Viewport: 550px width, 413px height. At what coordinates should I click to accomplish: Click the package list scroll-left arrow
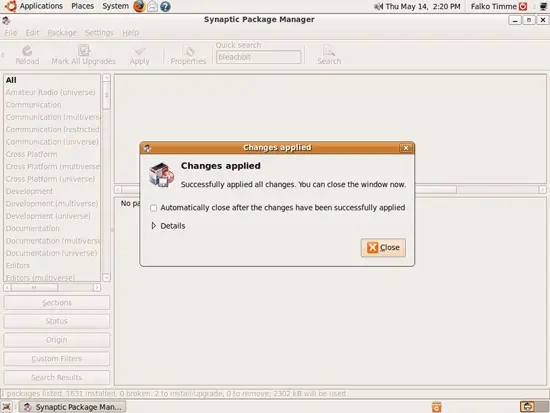(118, 190)
